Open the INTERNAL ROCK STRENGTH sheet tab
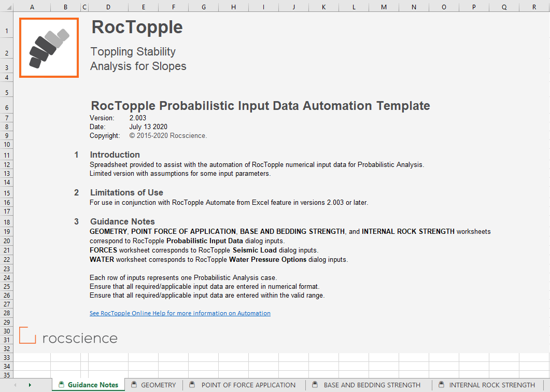The image size is (550, 392). (491, 385)
